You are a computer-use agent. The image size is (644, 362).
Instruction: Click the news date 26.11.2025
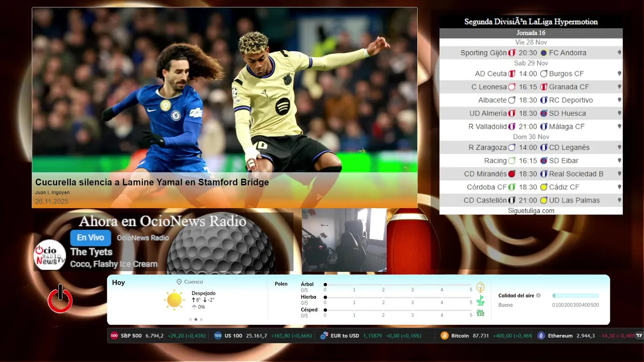[x=52, y=202]
